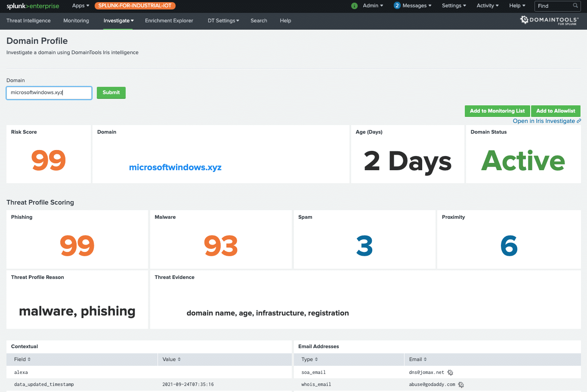Sort Email Addresses table by Email column
Viewport: 587px width, 392px height.
coord(418,359)
